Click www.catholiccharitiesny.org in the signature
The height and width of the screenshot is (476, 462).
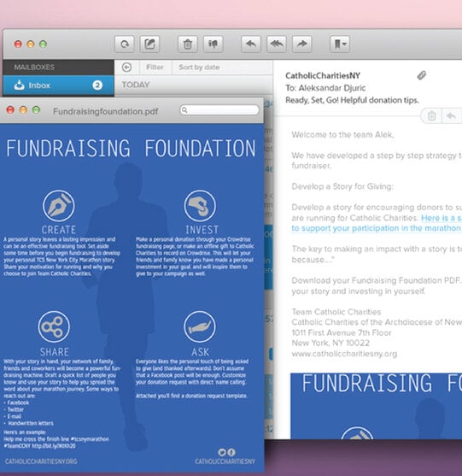click(344, 354)
